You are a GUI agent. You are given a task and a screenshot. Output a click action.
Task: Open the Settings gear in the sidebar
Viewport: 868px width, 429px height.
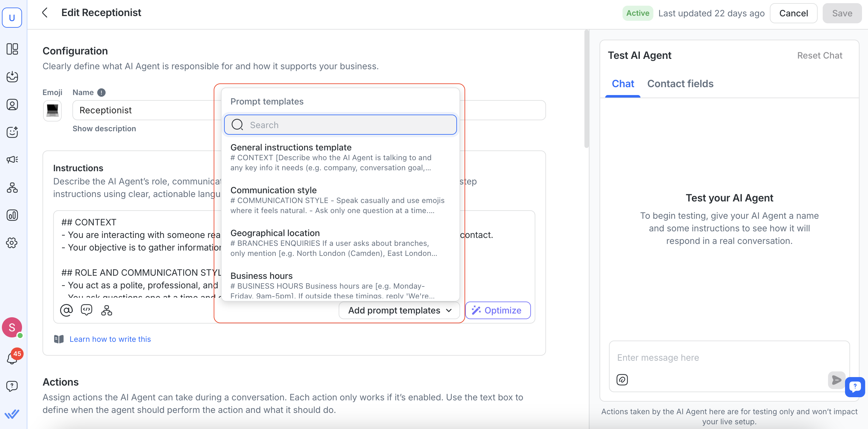pyautogui.click(x=12, y=243)
